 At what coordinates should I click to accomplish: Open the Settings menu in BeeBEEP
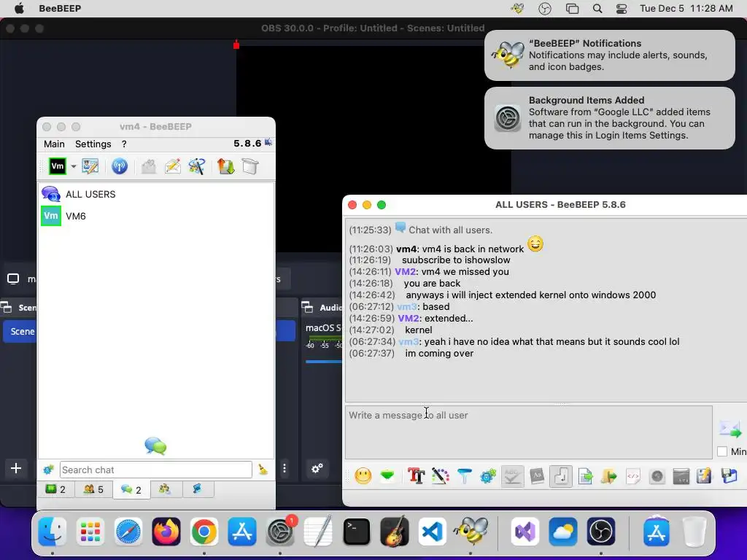click(93, 144)
